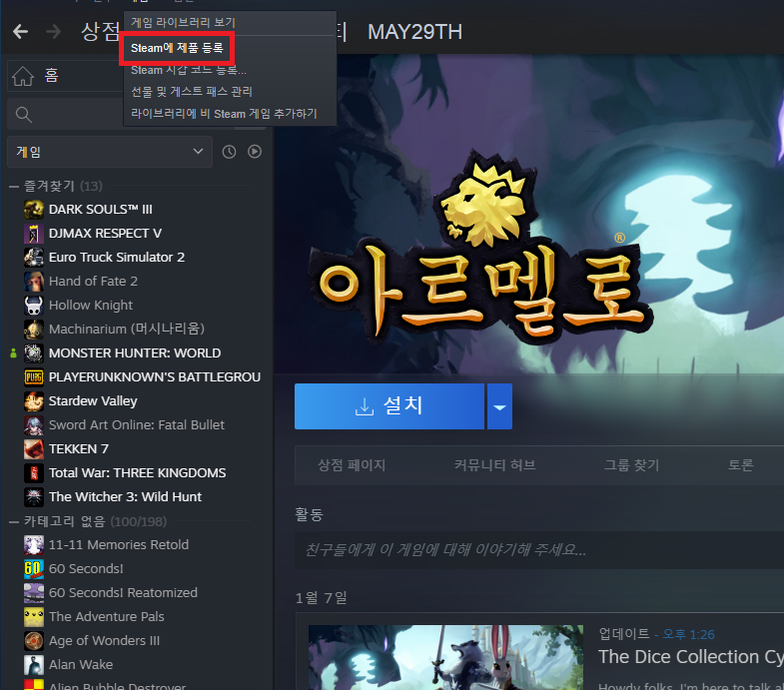Select DJMAX RESPECT V icon
The image size is (784, 691).
pyautogui.click(x=34, y=234)
